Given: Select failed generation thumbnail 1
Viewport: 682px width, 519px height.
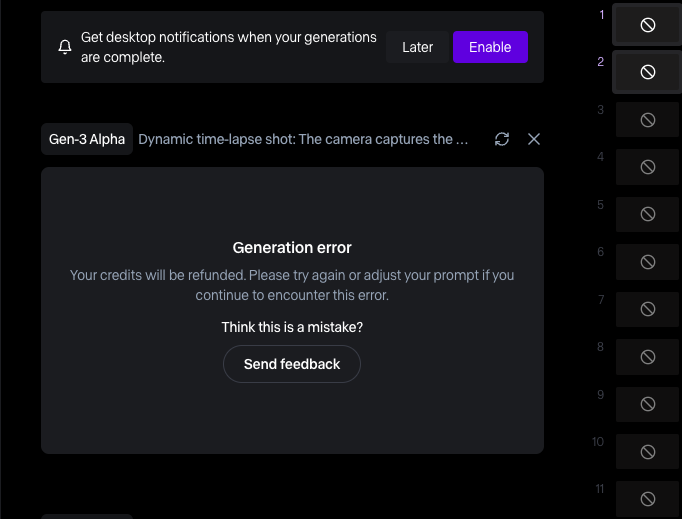Looking at the screenshot, I should click(647, 25).
